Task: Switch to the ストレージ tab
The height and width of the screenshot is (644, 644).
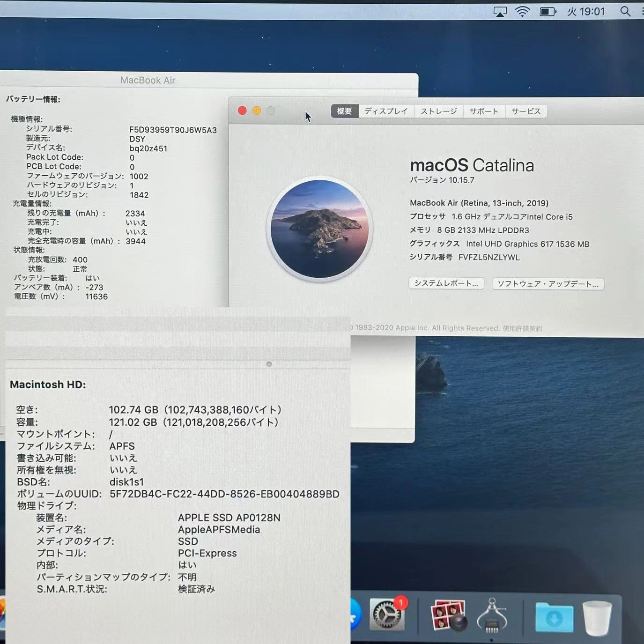Action: point(438,111)
